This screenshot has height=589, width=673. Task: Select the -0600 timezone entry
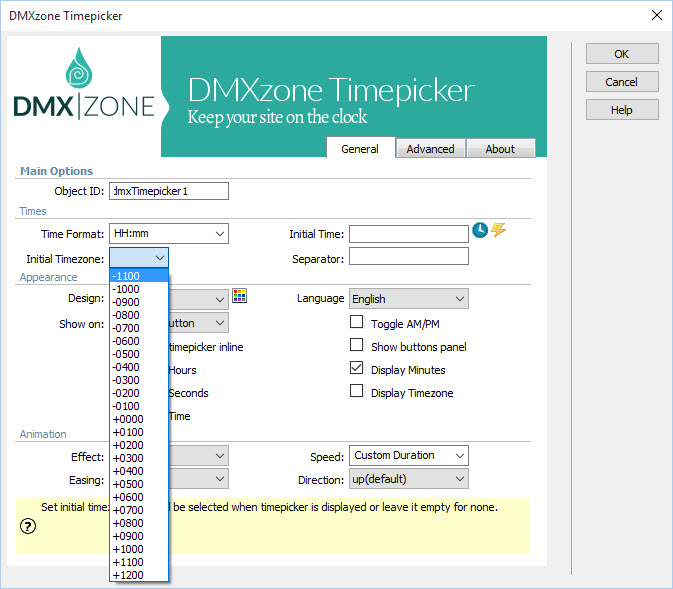click(x=139, y=341)
